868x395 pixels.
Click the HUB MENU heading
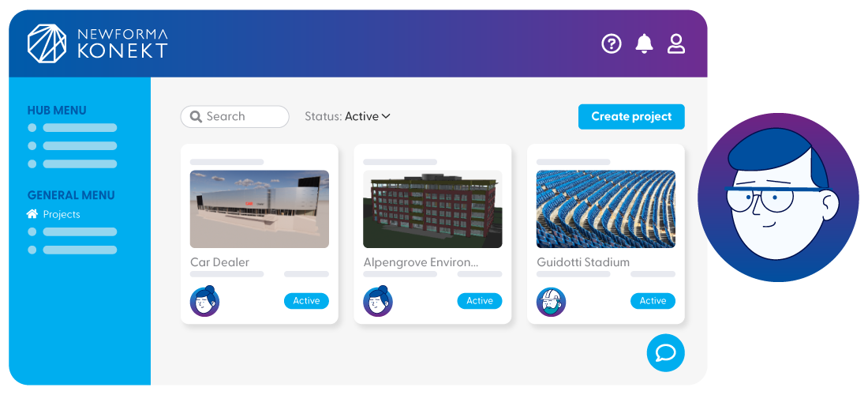[x=57, y=111]
